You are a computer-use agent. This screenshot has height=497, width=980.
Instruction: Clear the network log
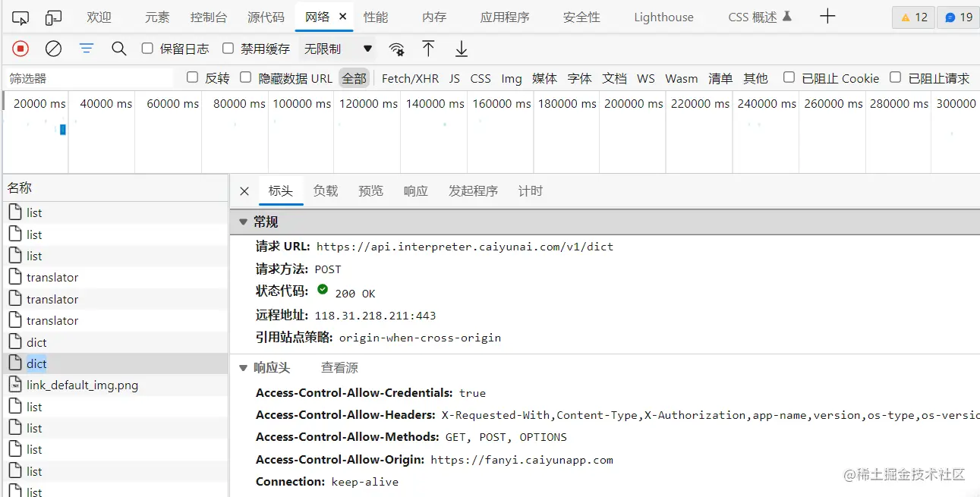point(53,49)
